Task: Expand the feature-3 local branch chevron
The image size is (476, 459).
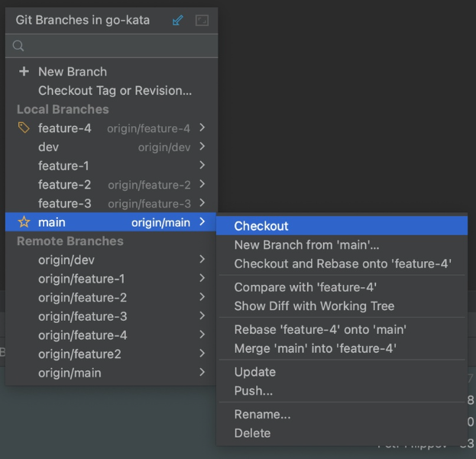Action: coord(202,203)
